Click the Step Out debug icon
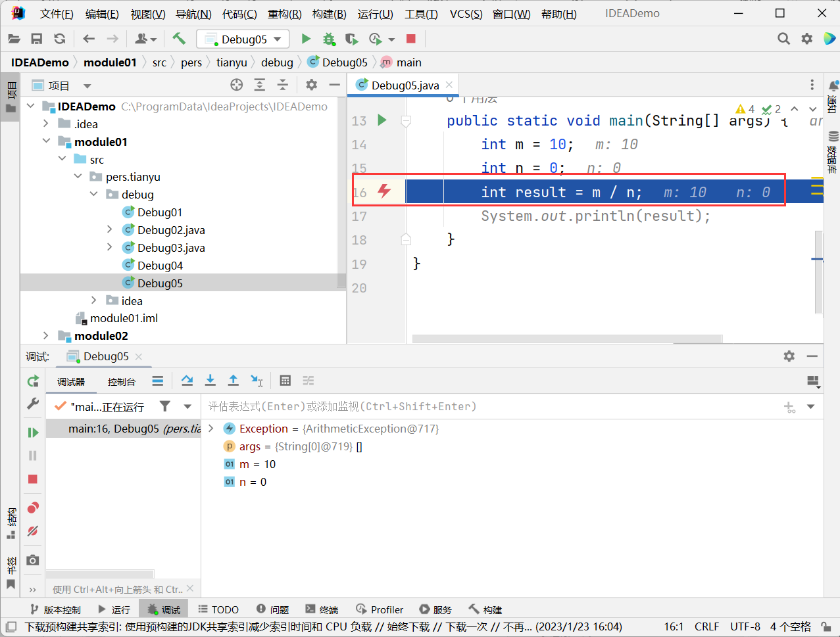 [233, 381]
